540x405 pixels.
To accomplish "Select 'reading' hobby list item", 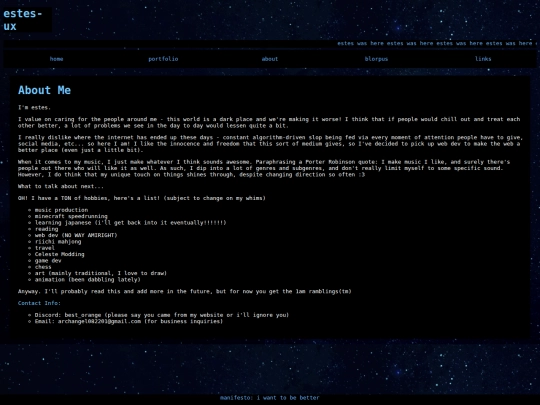I will coord(46,229).
